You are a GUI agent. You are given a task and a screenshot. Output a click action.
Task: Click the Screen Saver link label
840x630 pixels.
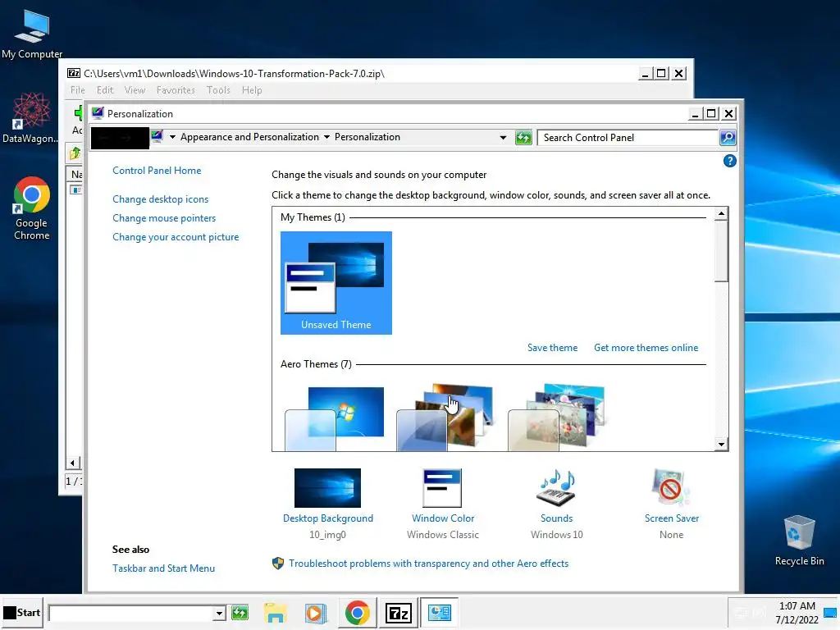(671, 518)
